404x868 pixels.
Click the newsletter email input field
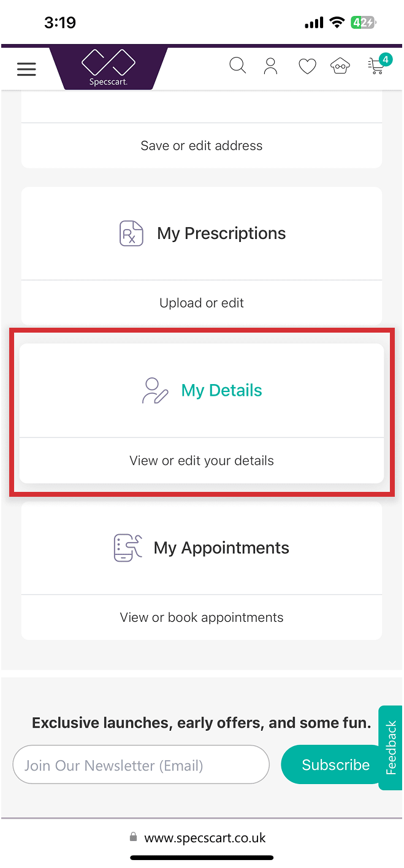click(141, 764)
